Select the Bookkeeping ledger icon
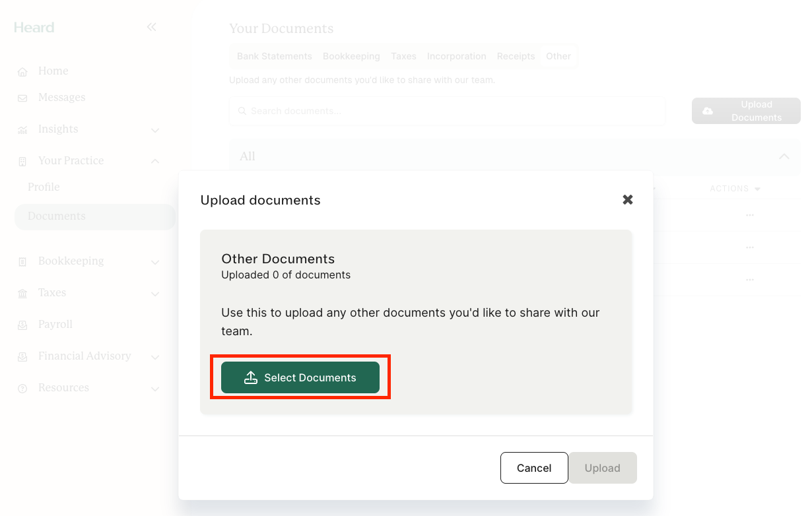 [24, 261]
